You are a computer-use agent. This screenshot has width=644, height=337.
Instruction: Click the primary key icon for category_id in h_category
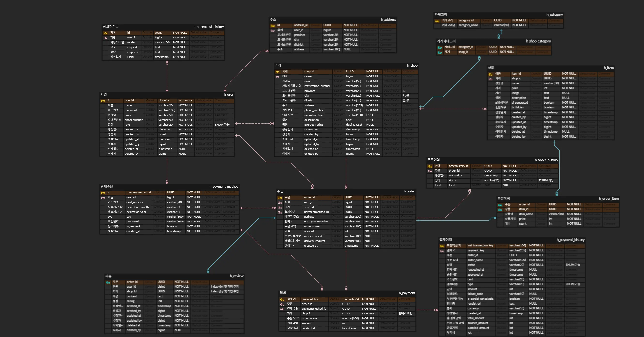(x=437, y=21)
